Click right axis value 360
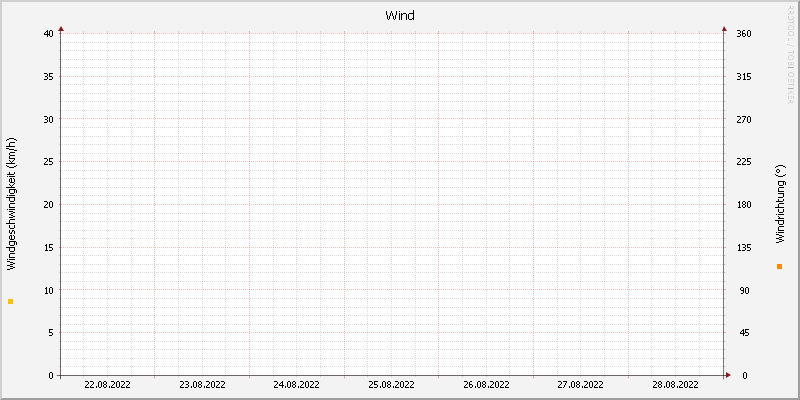The height and width of the screenshot is (400, 800). tap(744, 34)
